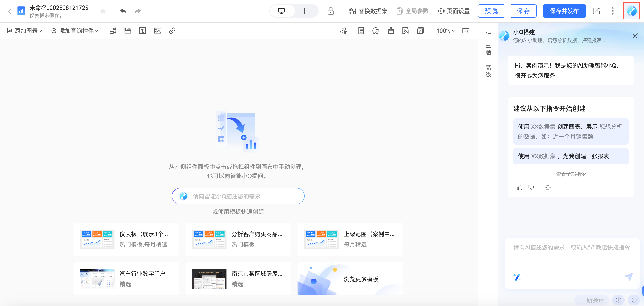Image resolution: width=644 pixels, height=306 pixels.
Task: Open the 高级 side tab
Action: point(488,71)
